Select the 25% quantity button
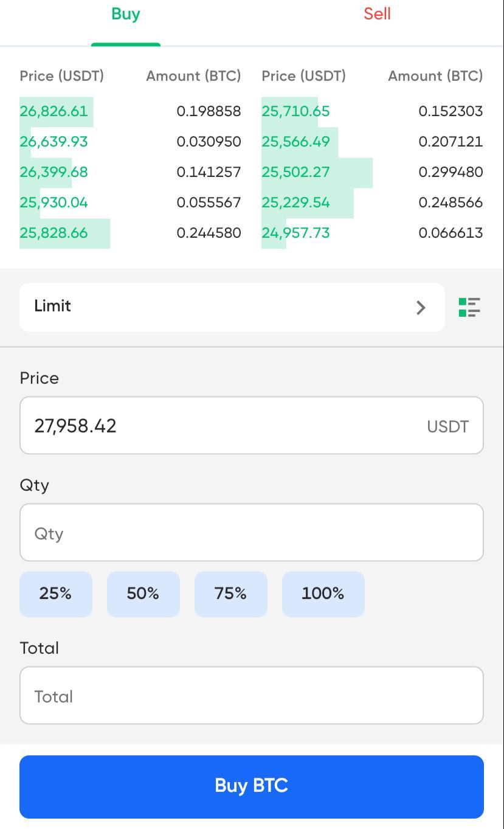Image resolution: width=504 pixels, height=829 pixels. [x=55, y=594]
